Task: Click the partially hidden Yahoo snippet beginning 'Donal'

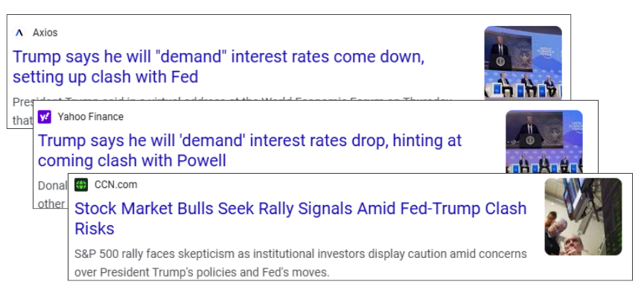Action: click(x=52, y=195)
